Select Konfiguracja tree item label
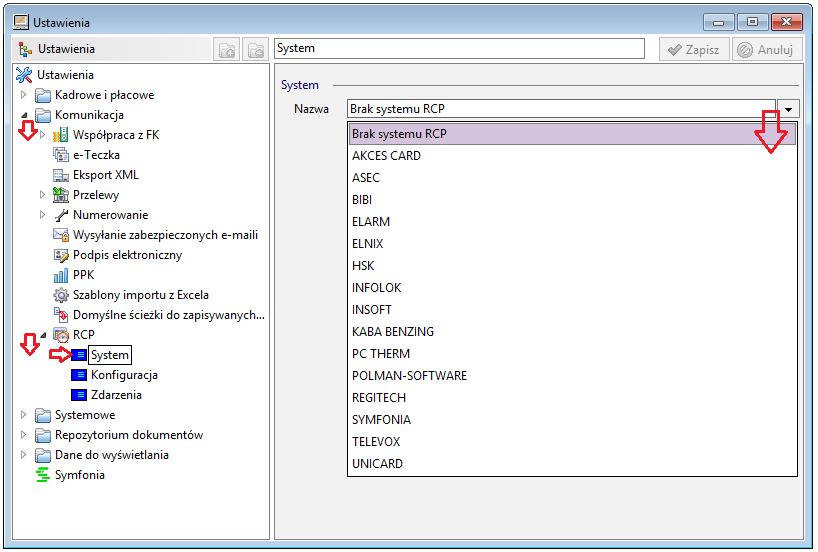This screenshot has height=552, width=818. (124, 375)
